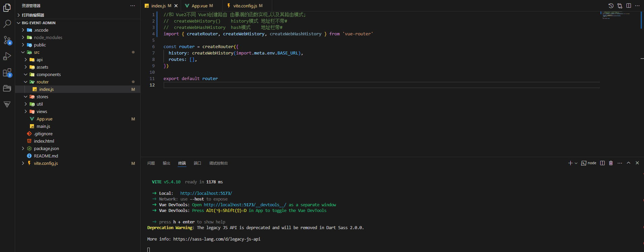Screen dimensions: 644x252
Task: Open main.js in the explorer
Action: coord(78,127)
